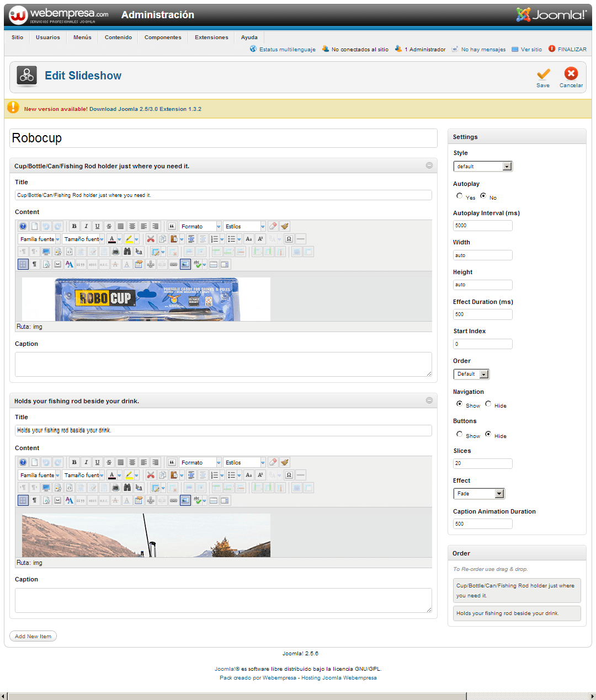Click the Save button
The image size is (596, 700).
(x=543, y=77)
